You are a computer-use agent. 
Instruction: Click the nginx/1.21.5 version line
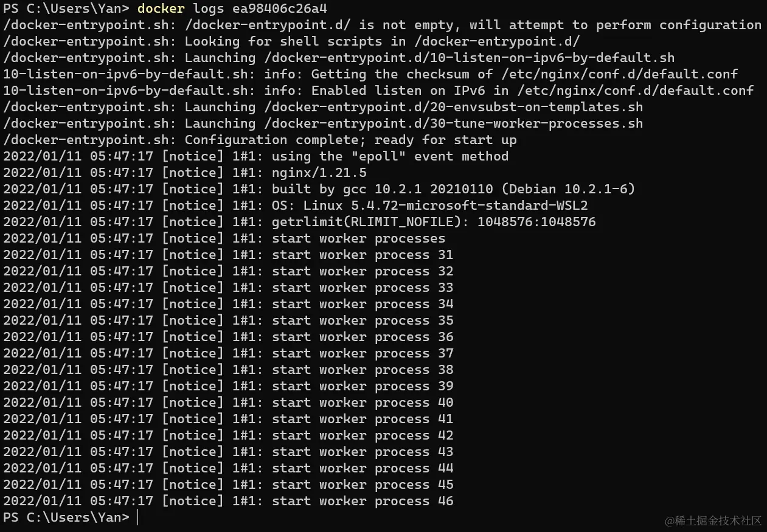coord(185,173)
